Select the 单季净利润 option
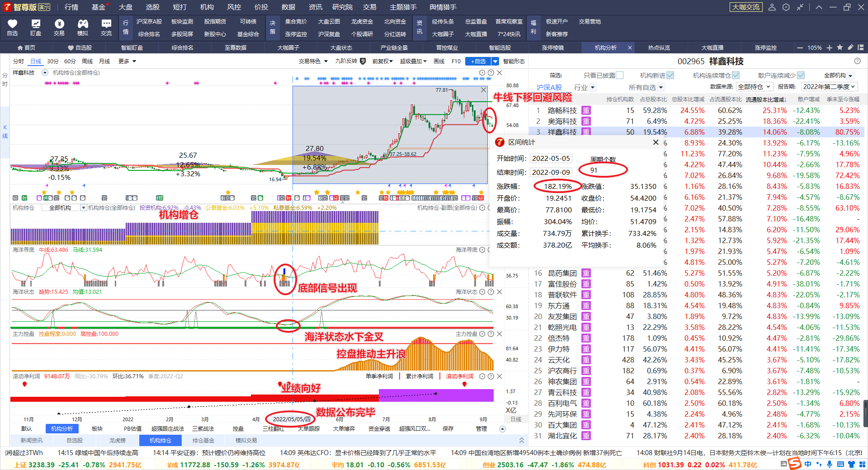Screen dimensions: 868x470 click(379, 376)
